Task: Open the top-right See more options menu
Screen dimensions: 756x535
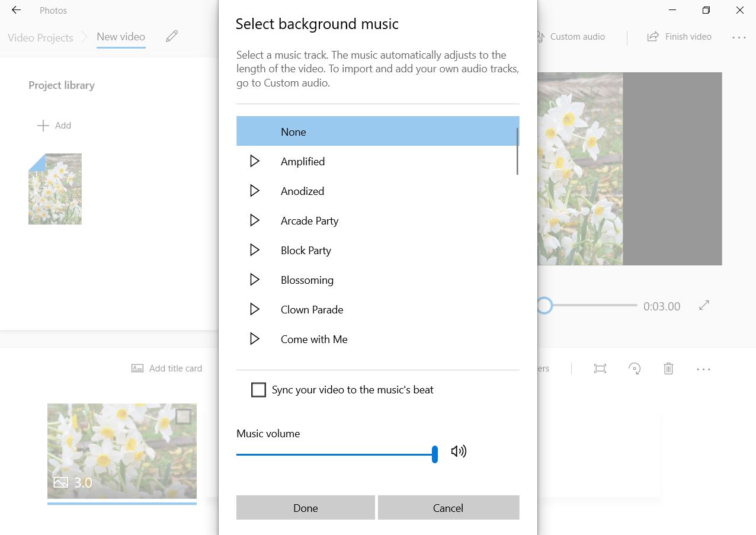Action: click(x=739, y=37)
